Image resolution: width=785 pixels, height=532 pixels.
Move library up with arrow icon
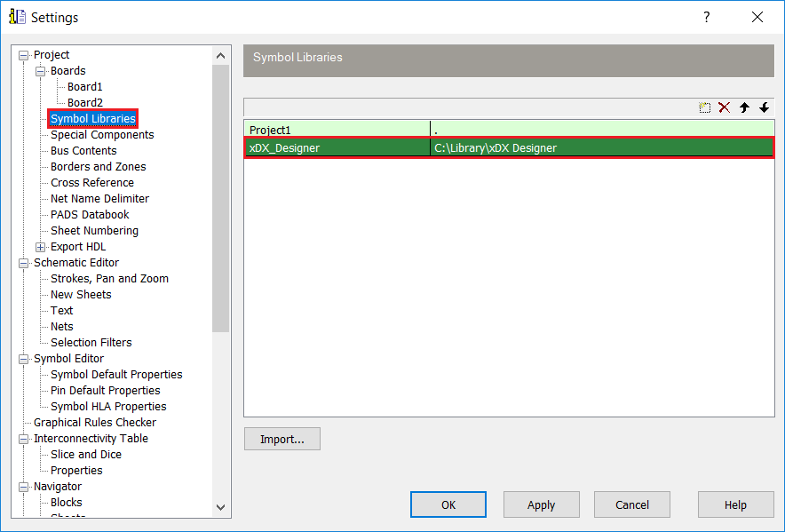[744, 107]
